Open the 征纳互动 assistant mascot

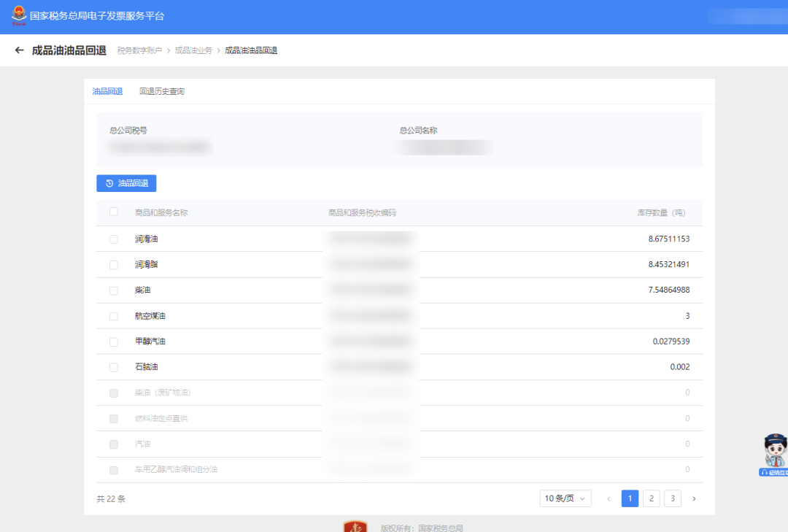tap(774, 454)
